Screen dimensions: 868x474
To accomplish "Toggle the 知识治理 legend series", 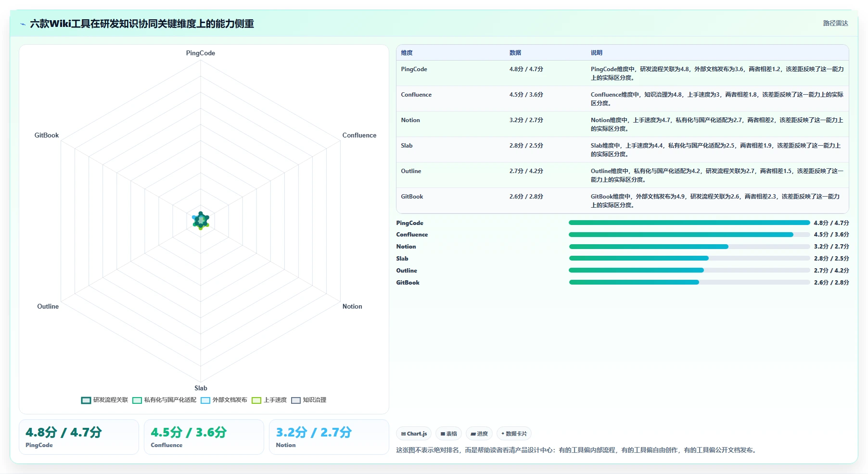I will point(309,400).
